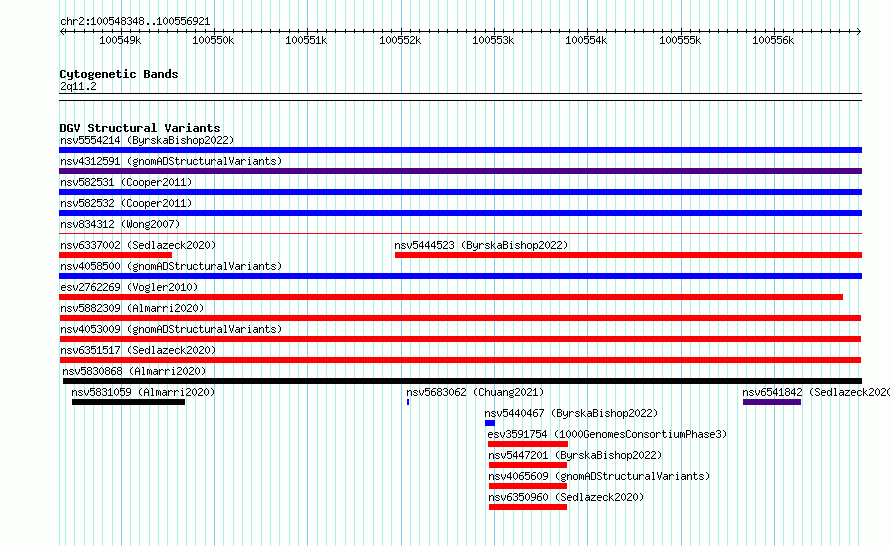Click the red nsv5882309 Almarri2020 bar
Screen dimensions: 890x546
460,318
